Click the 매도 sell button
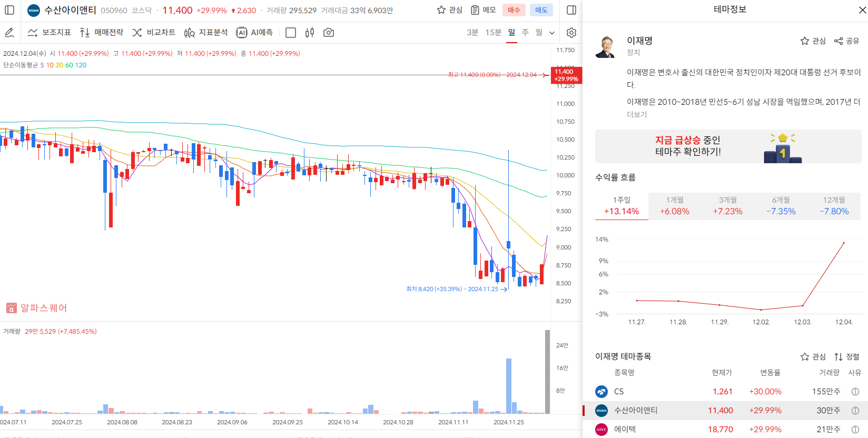This screenshot has height=438, width=868. (541, 10)
